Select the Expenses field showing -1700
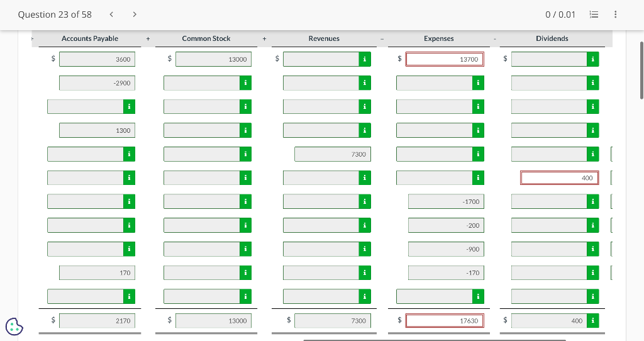Viewport: 644px width, 341px height. coord(446,202)
